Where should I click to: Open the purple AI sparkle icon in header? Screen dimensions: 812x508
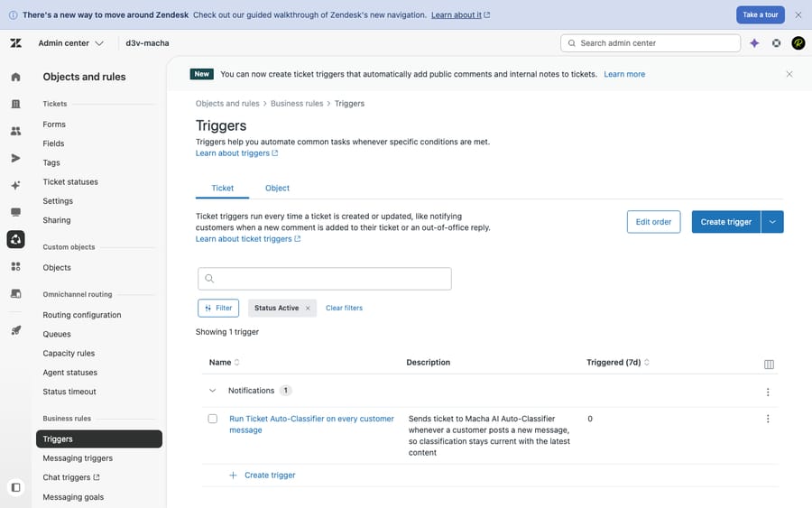(x=754, y=43)
